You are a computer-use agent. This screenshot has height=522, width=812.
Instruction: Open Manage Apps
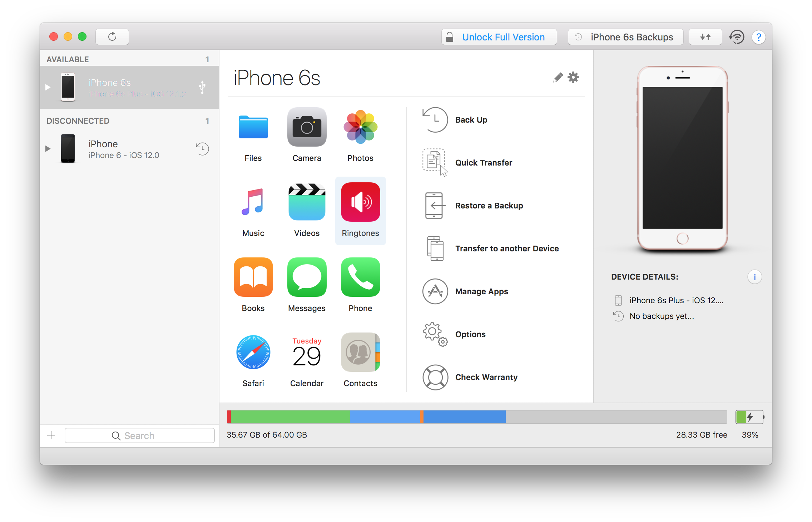(x=465, y=291)
